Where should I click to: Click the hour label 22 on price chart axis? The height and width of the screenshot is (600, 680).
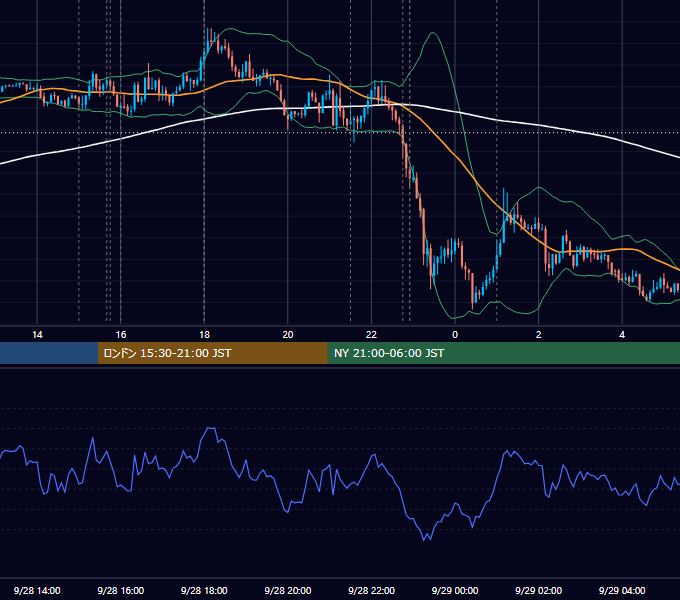click(371, 335)
